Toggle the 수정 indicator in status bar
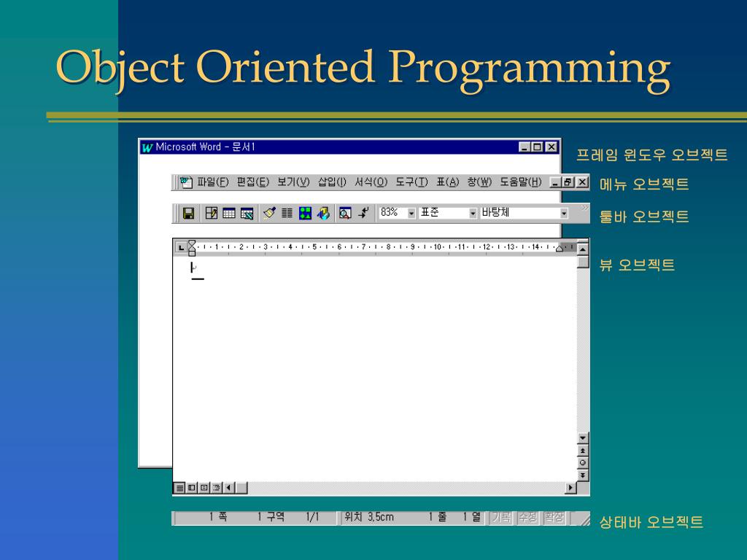The height and width of the screenshot is (560, 747). point(528,518)
